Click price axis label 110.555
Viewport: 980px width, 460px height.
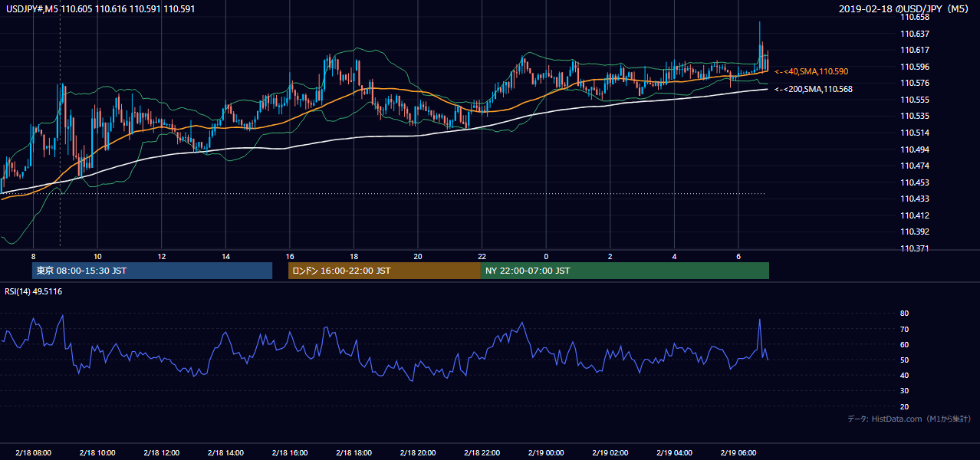pos(914,100)
